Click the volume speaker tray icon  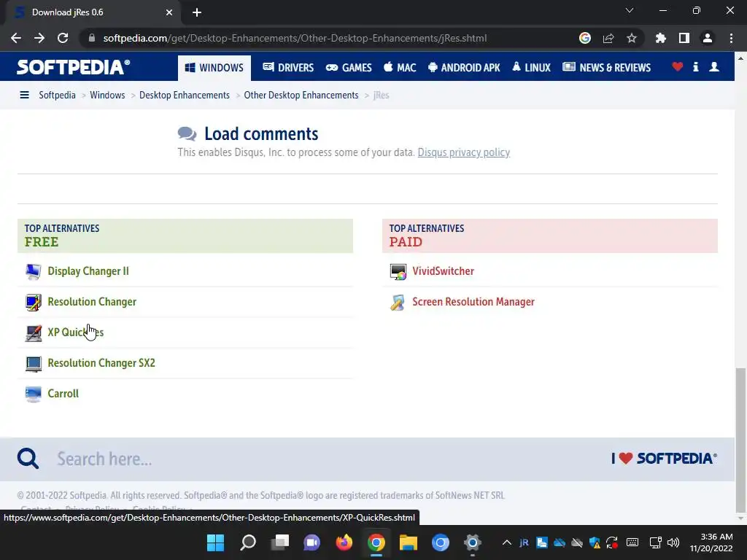[x=673, y=542]
